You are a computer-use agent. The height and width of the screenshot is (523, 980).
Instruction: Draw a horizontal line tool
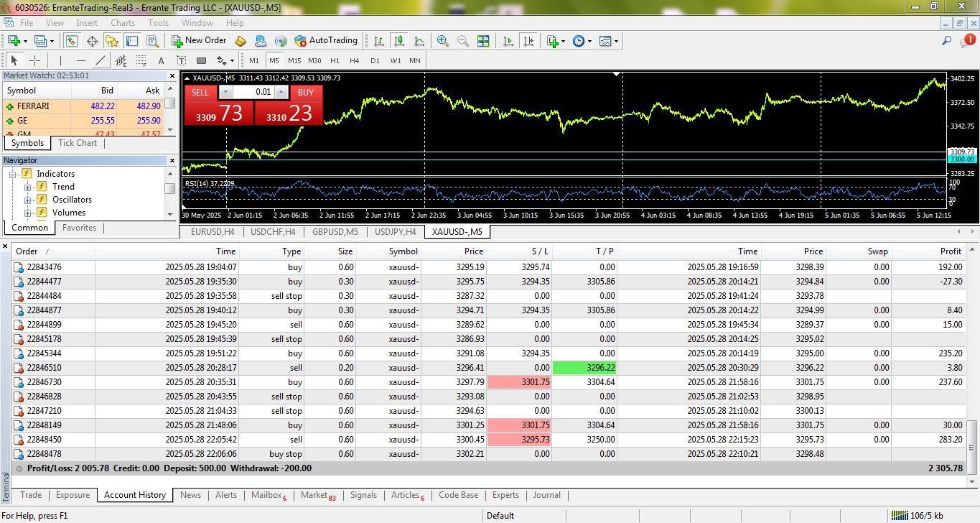[x=80, y=60]
